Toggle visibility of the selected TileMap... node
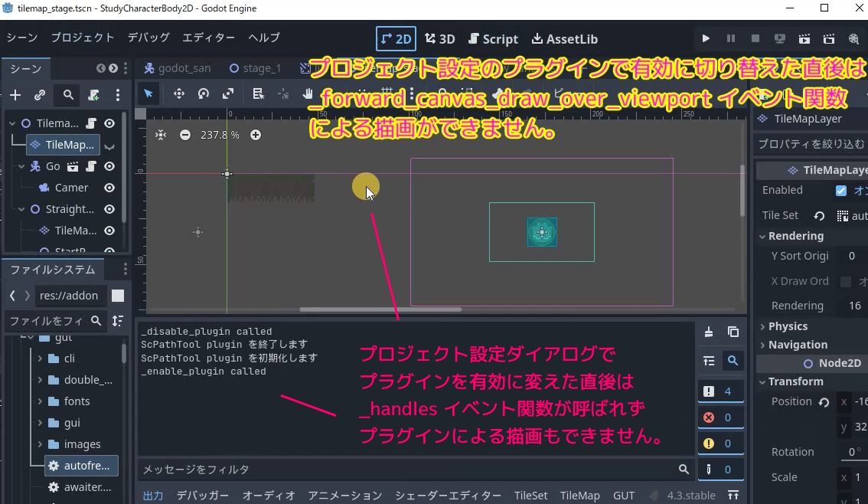868x504 pixels. coord(109,146)
